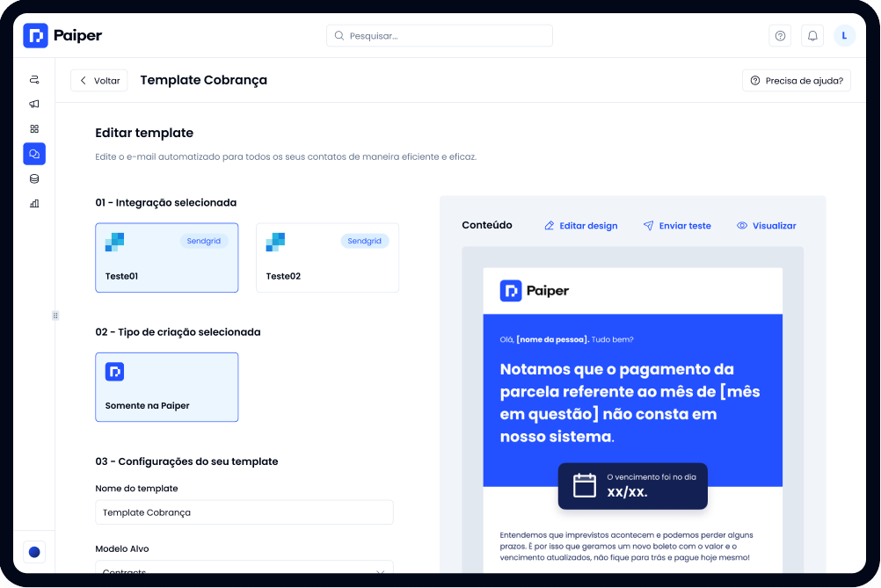Go back using the Voltar button
The height and width of the screenshot is (588, 881).
click(x=99, y=80)
